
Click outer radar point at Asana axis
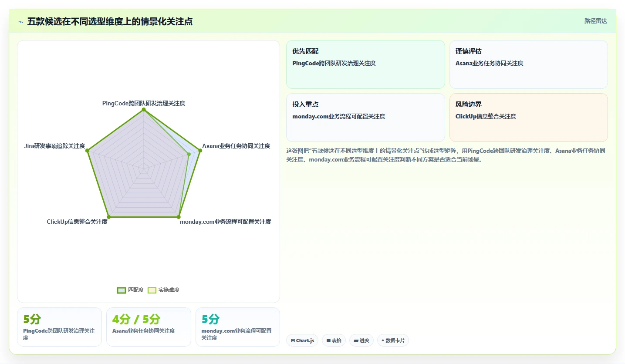point(200,150)
